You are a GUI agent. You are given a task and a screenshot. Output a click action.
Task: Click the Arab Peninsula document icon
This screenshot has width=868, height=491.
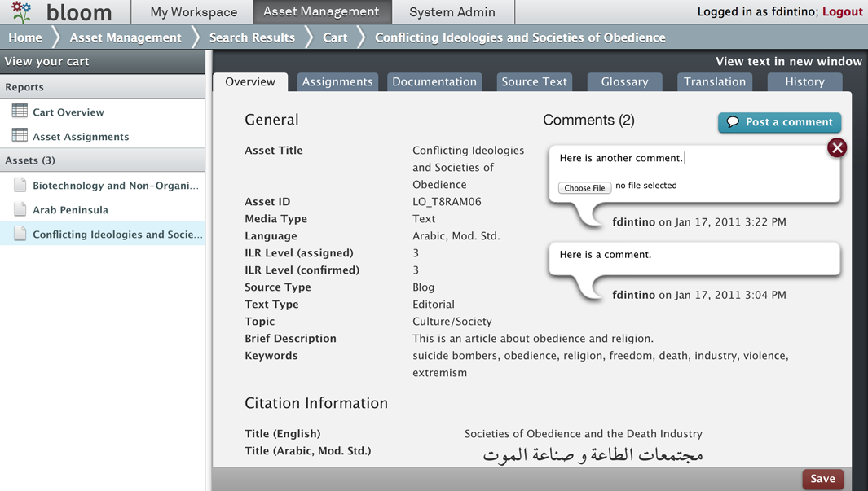20,209
